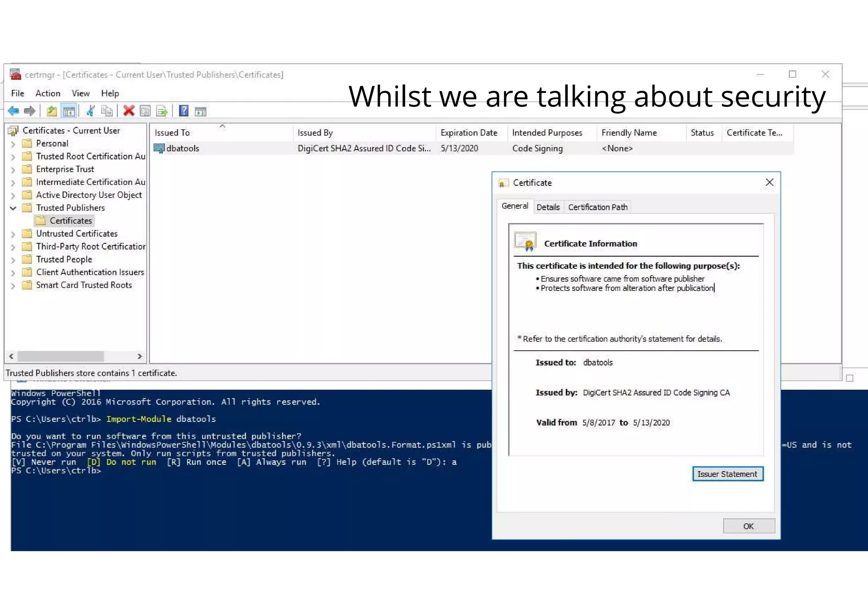Image resolution: width=868 pixels, height=614 pixels.
Task: Click the tree pane's horizontal scrollbar
Action: click(61, 356)
